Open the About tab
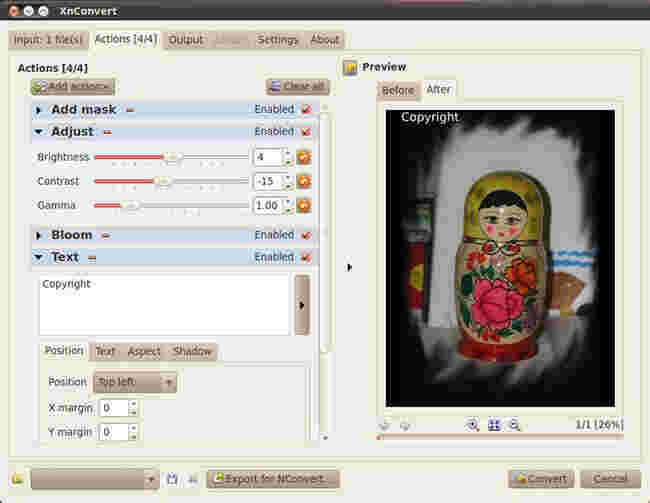Screen dimensions: 650x503 click(x=325, y=40)
